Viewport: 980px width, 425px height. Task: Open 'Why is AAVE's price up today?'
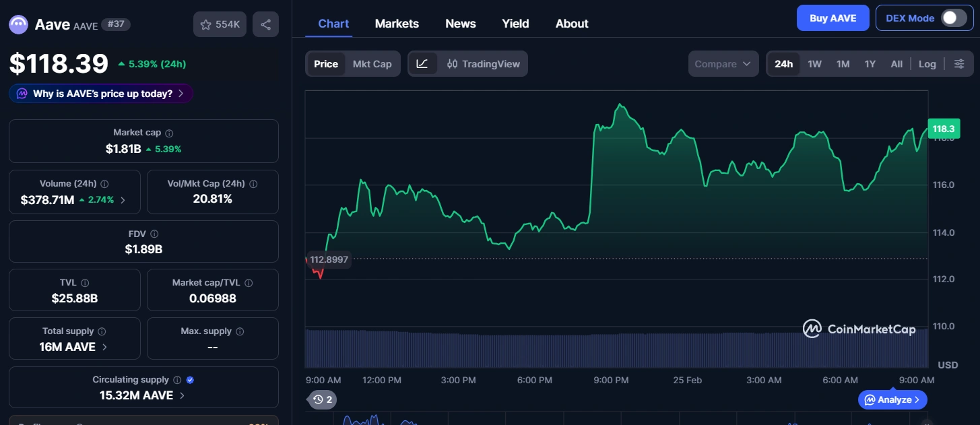click(101, 94)
